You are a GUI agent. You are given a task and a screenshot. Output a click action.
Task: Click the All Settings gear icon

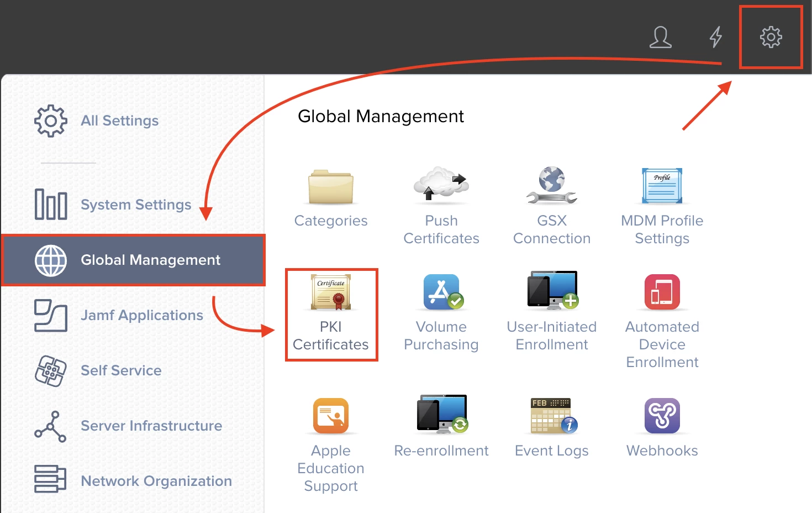[51, 121]
